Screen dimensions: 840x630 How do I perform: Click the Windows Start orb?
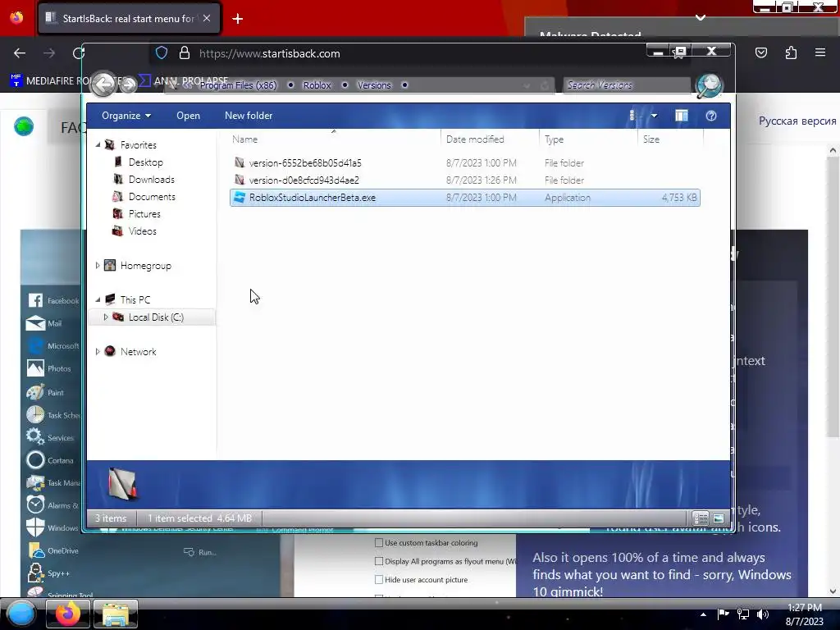click(x=21, y=614)
